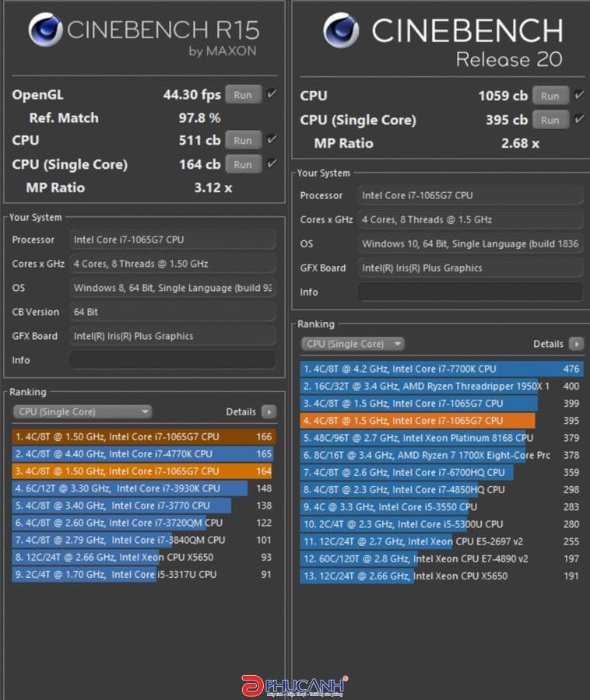
Task: Click the 44.30 fps OpenGL score
Action: 192,95
